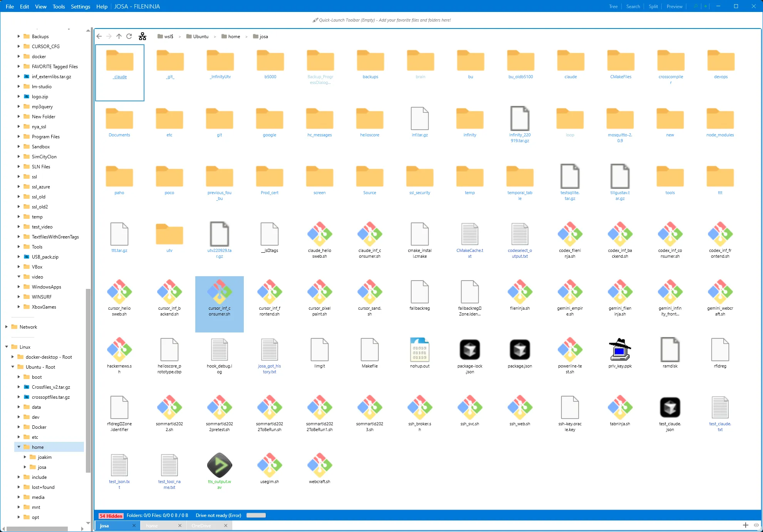Refresh the current folder listing

pos(129,36)
